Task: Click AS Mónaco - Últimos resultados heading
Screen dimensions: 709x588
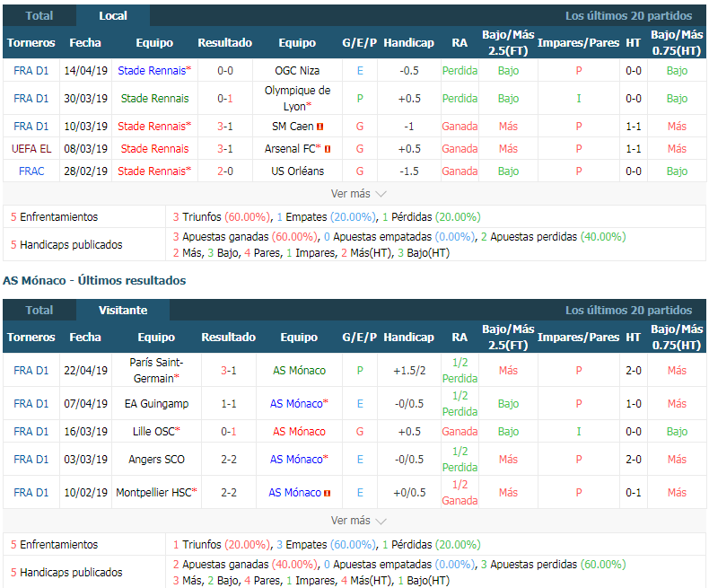Action: click(94, 281)
